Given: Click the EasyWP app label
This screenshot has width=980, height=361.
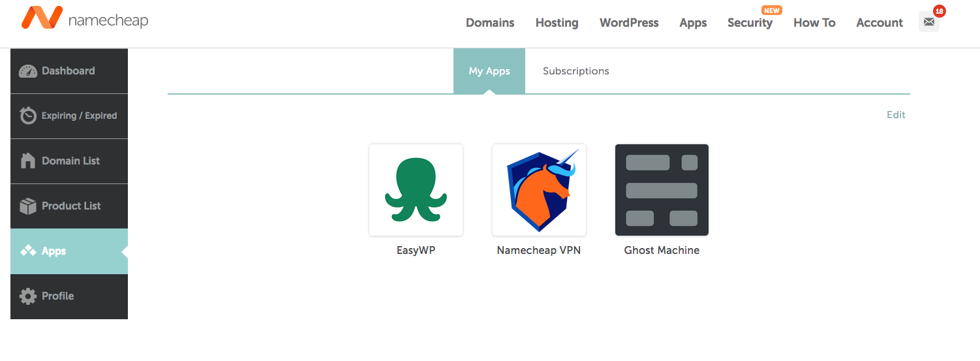Looking at the screenshot, I should [x=416, y=250].
